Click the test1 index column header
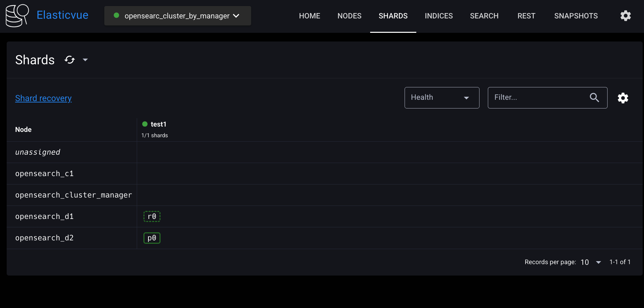 point(158,124)
